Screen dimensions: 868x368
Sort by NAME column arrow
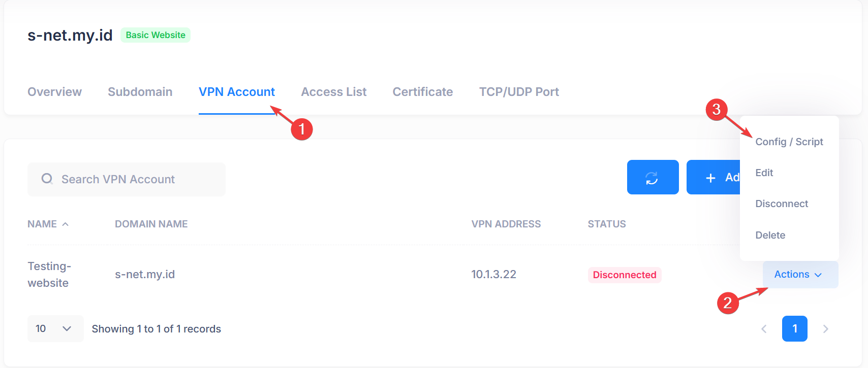coord(65,224)
